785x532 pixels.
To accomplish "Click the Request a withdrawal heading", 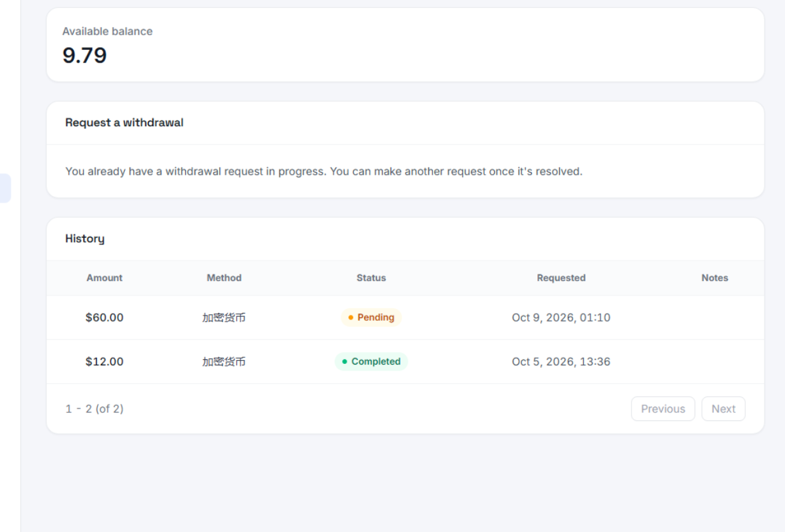I will click(124, 123).
